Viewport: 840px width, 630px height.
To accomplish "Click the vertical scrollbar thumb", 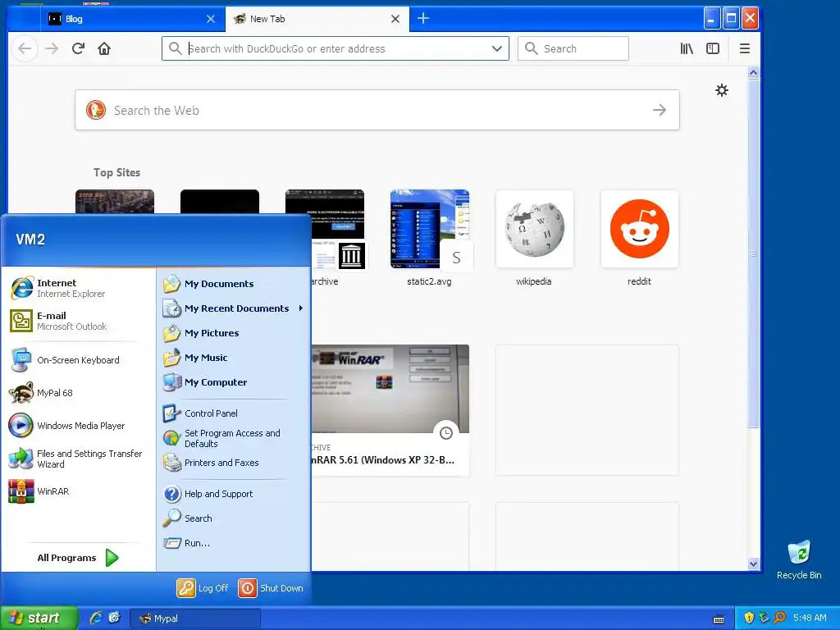I will pos(753,253).
